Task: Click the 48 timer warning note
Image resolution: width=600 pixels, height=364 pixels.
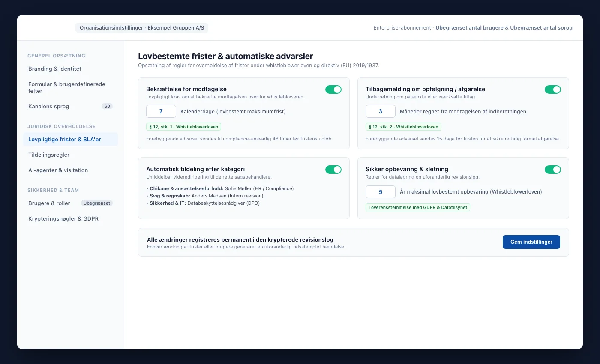Action: (240, 139)
